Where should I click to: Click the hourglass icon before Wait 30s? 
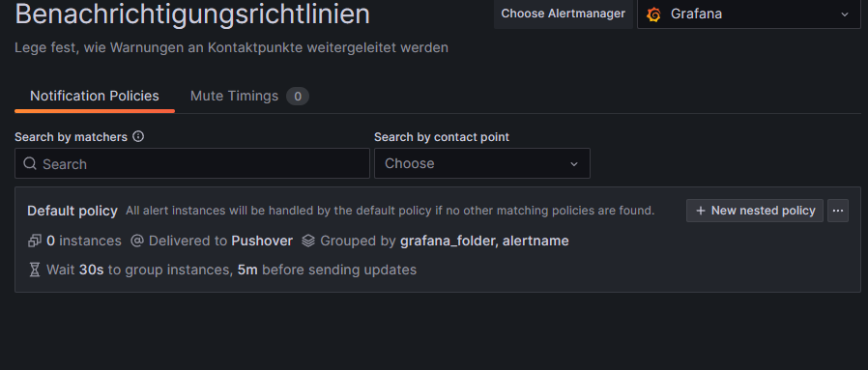pos(35,270)
